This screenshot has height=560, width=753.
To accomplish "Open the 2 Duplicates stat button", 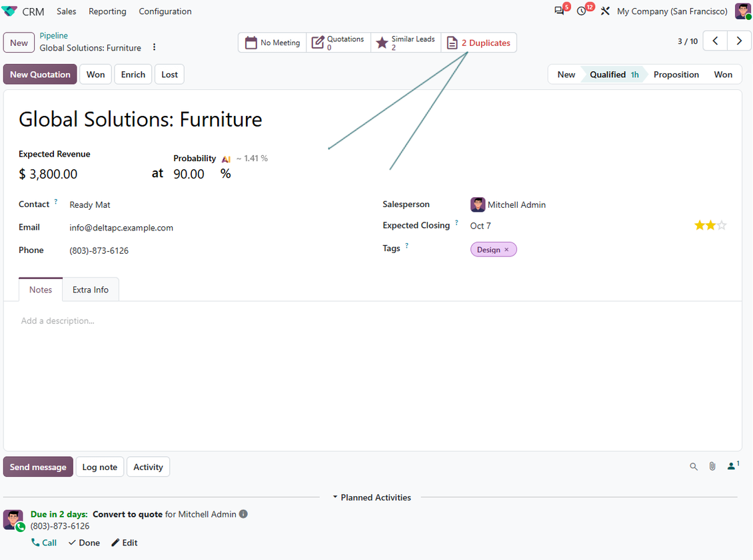I will point(479,43).
